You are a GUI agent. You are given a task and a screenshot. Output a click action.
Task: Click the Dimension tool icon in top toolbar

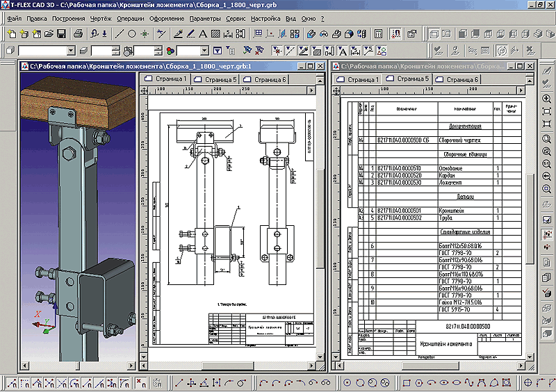pyautogui.click(x=228, y=34)
